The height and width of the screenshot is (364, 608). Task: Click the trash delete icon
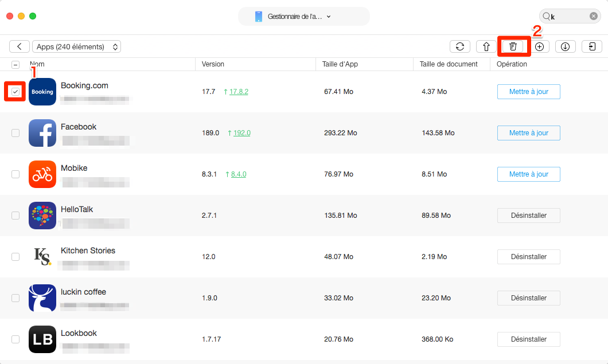[x=513, y=46]
